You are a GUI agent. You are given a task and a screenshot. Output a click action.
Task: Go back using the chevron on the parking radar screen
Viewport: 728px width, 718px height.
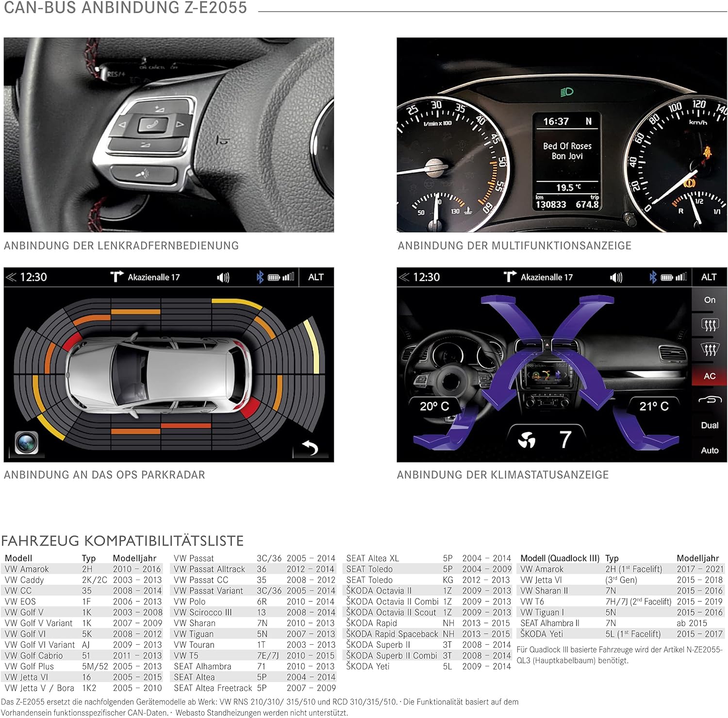(11, 277)
